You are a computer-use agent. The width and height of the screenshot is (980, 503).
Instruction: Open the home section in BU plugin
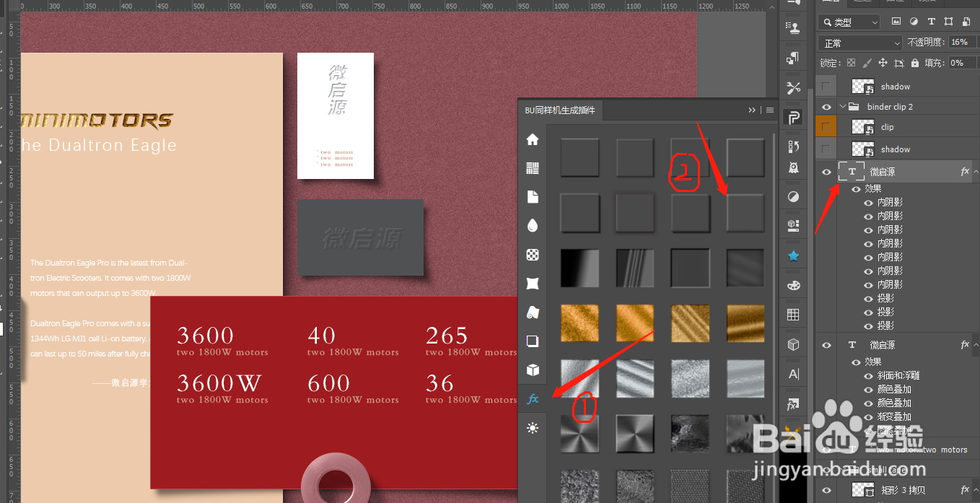(533, 139)
